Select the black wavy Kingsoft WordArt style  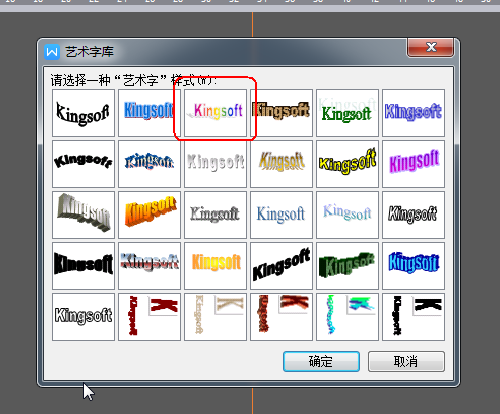click(83, 113)
